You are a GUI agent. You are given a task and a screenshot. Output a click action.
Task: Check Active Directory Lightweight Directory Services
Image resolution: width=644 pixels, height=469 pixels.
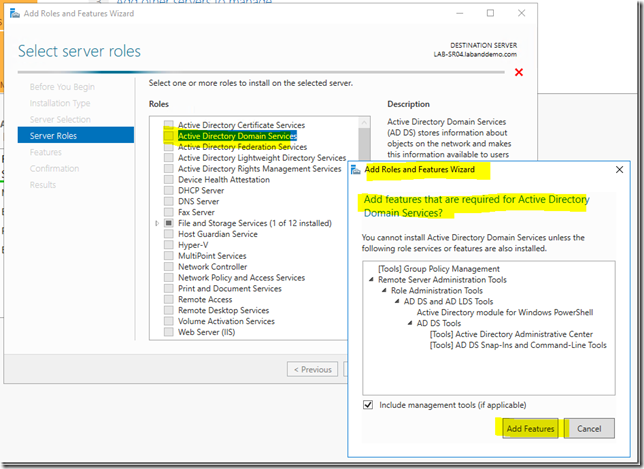pyautogui.click(x=168, y=158)
